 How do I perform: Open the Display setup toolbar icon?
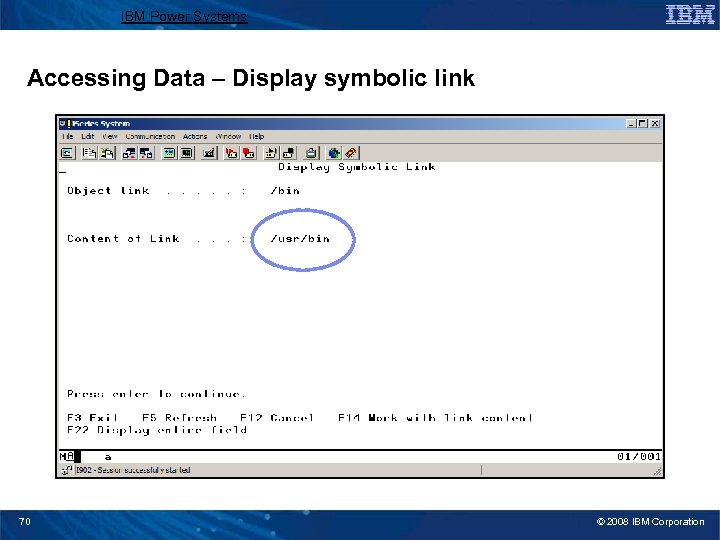point(169,153)
